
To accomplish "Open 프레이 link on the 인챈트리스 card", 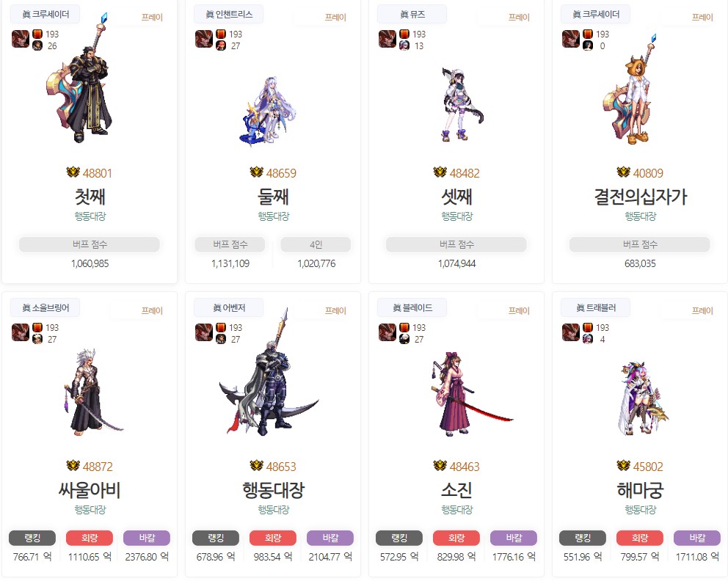I will coord(335,17).
